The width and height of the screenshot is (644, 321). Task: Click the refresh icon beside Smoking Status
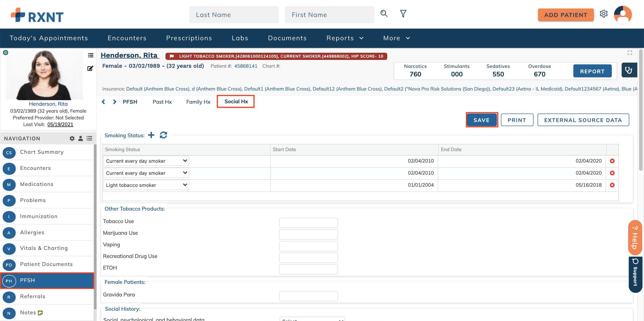[x=163, y=135]
